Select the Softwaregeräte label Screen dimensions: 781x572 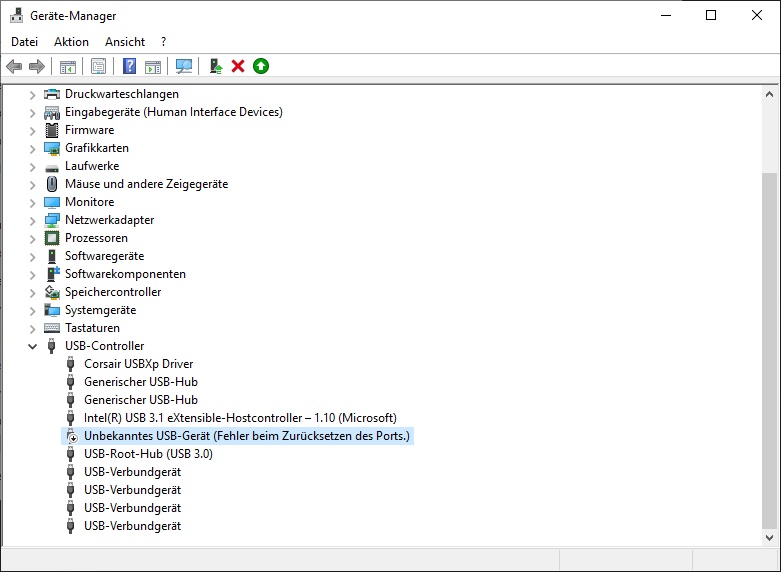tap(105, 256)
